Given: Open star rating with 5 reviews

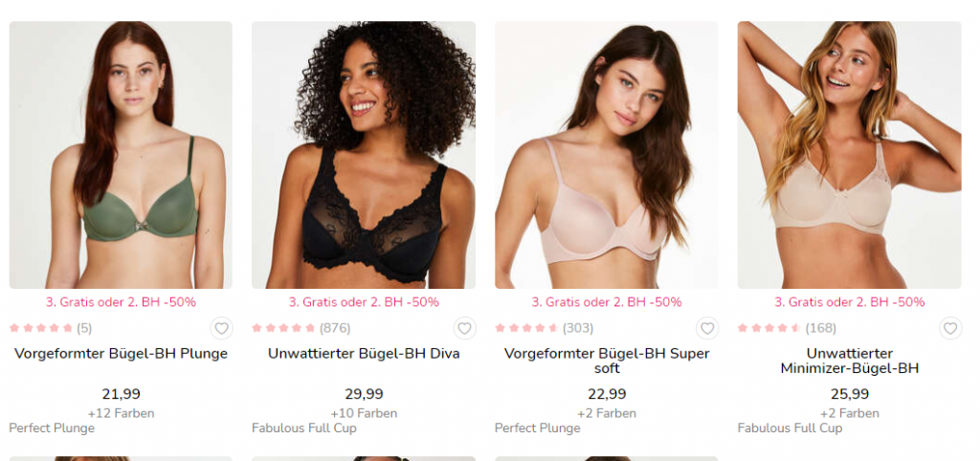Looking at the screenshot, I should pyautogui.click(x=50, y=328).
